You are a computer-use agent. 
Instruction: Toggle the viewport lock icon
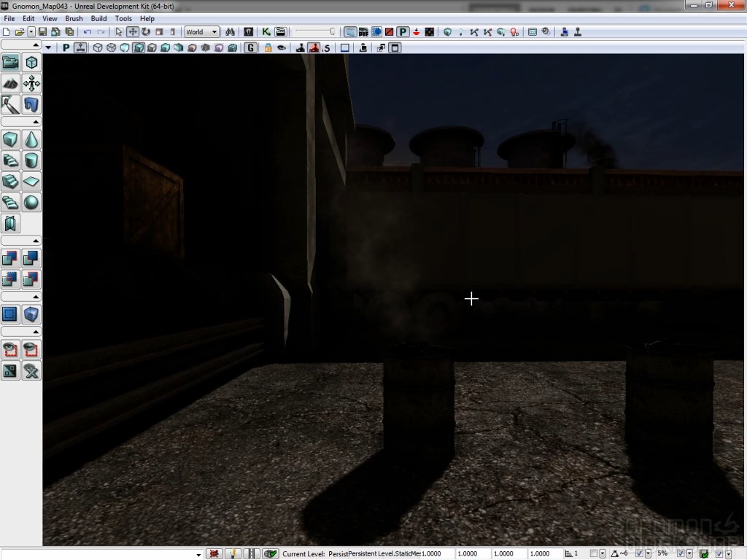pyautogui.click(x=268, y=47)
